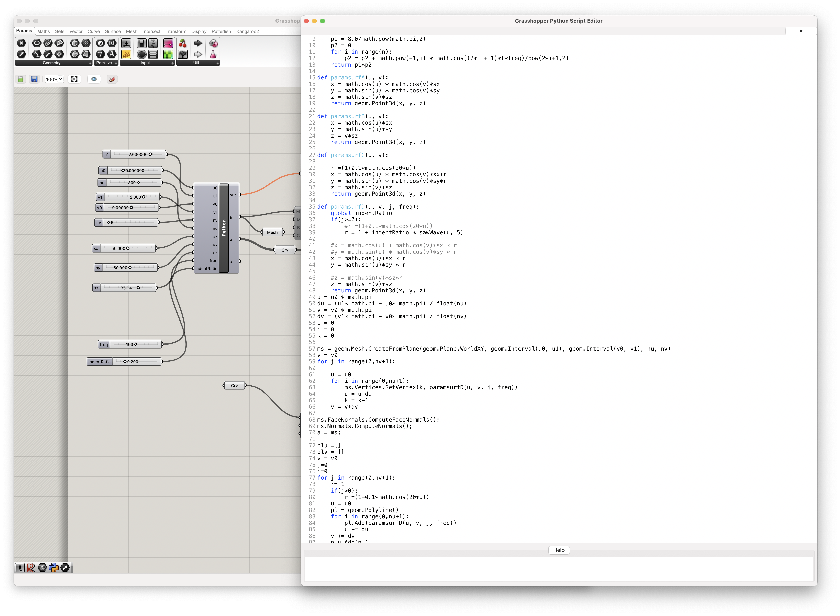Select the Number 0.1 primitive icon
The image size is (840, 616).
(112, 43)
